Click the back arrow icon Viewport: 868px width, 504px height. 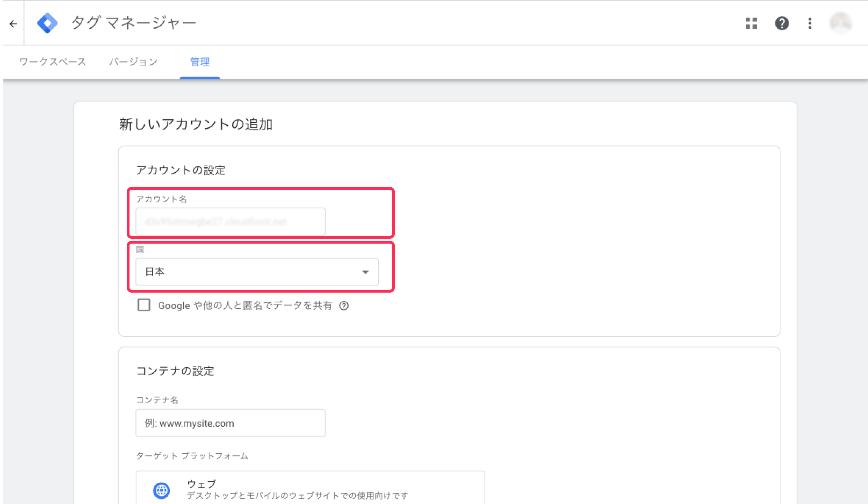13,24
